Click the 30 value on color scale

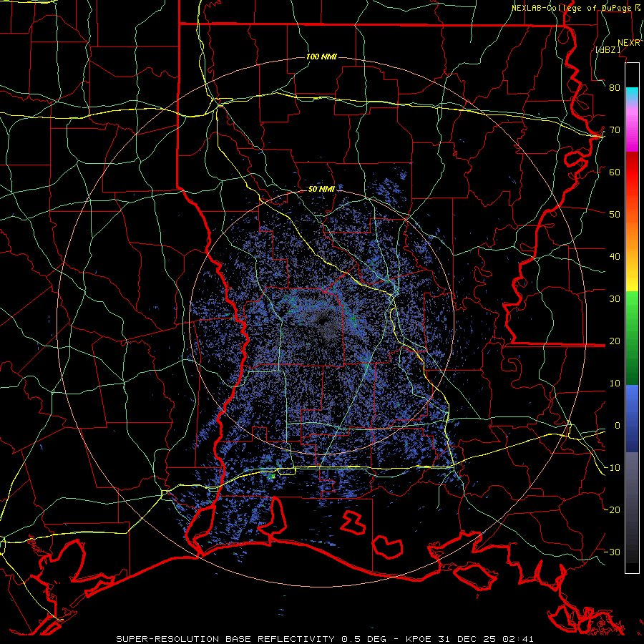click(615, 299)
